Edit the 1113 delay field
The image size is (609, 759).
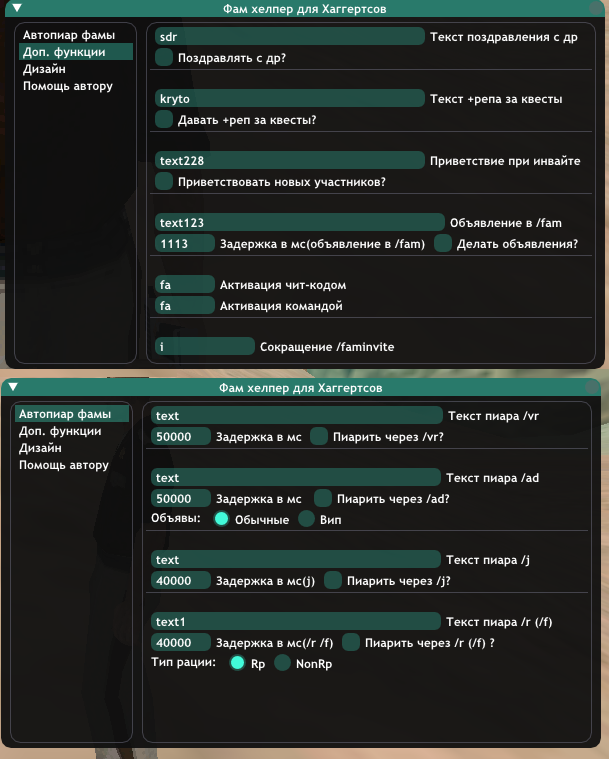[x=184, y=243]
